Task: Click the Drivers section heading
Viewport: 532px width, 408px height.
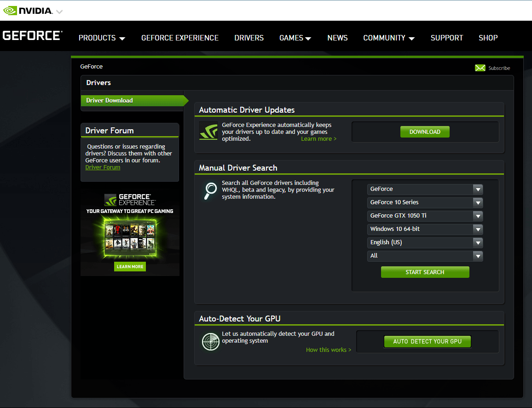Action: click(98, 83)
